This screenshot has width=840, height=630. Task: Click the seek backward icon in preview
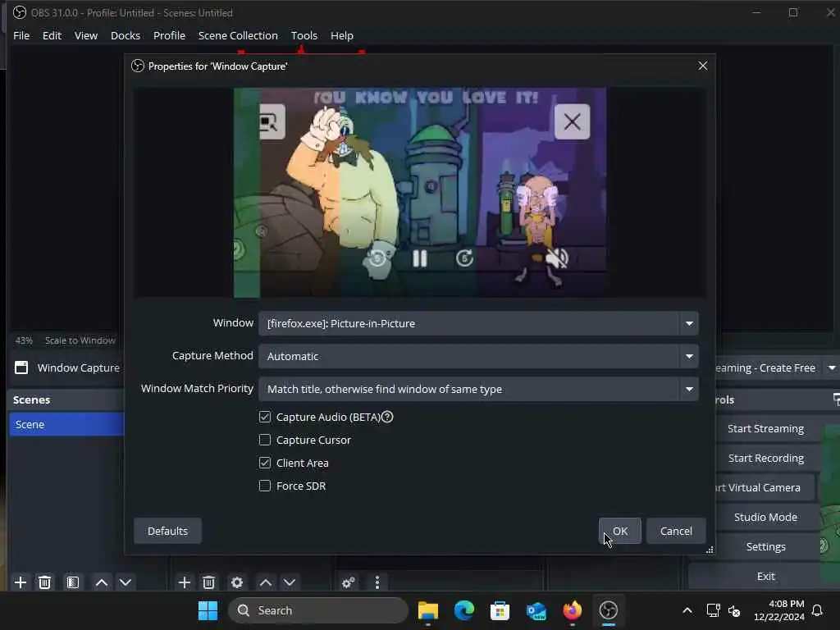[x=377, y=258]
